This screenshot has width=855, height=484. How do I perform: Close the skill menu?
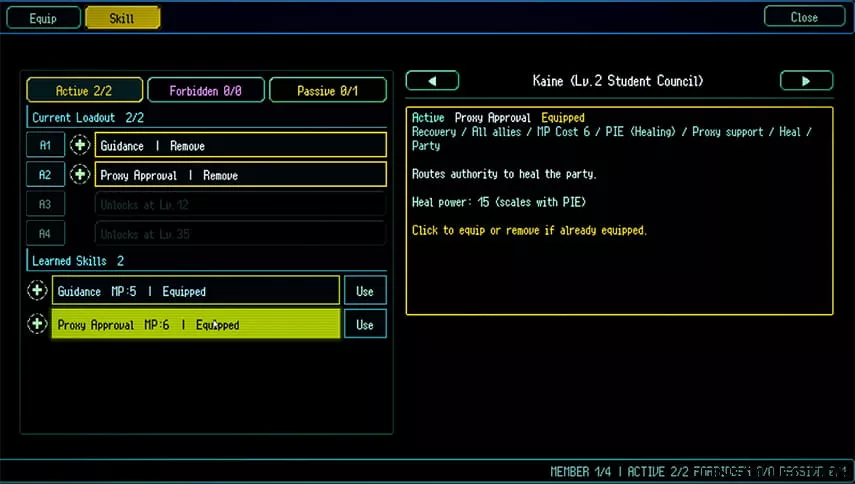(x=804, y=17)
